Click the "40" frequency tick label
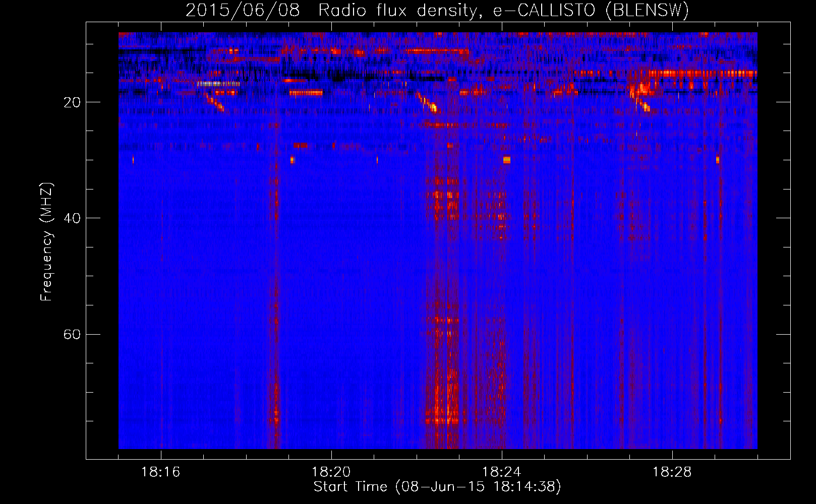 [x=72, y=218]
